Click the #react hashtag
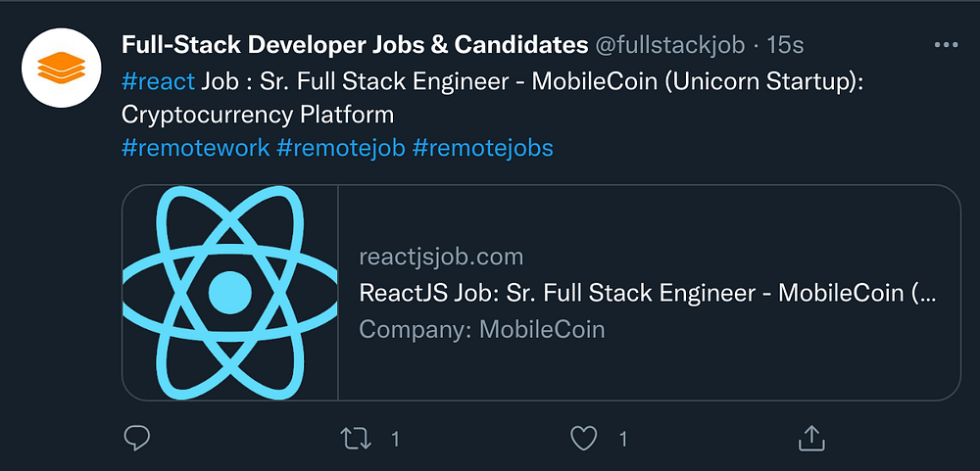This screenshot has width=980, height=471. (x=158, y=80)
